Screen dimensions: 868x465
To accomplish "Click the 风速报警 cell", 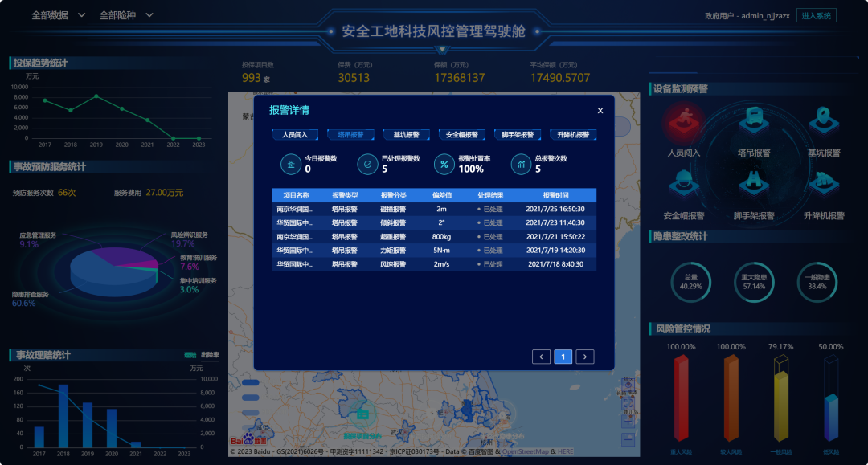I will (393, 264).
